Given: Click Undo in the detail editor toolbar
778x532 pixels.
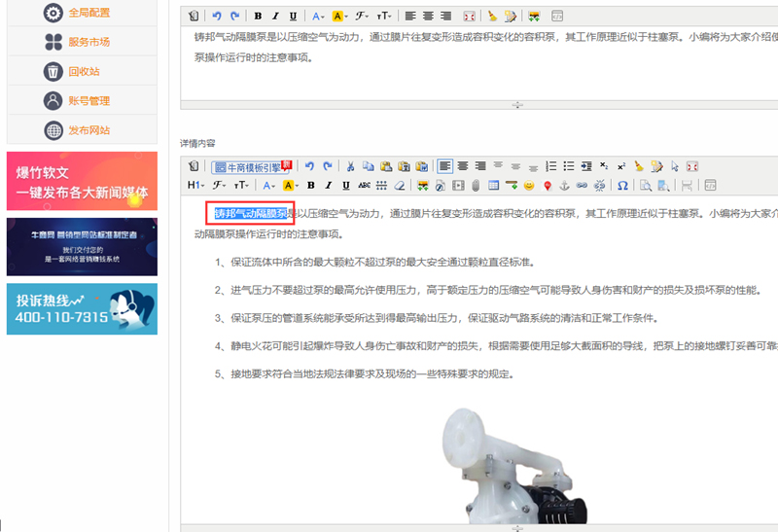Looking at the screenshot, I should click(x=309, y=166).
